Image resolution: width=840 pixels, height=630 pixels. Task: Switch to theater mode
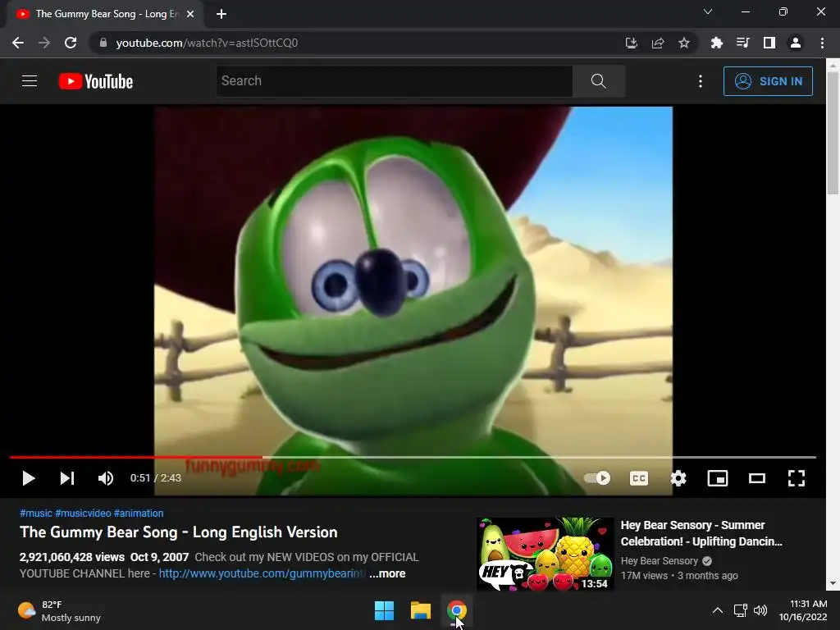tap(757, 478)
